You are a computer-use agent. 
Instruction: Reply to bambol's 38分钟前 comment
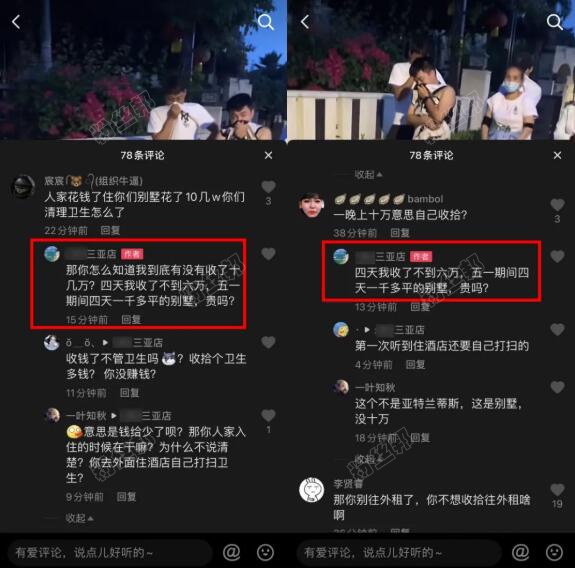[x=400, y=233]
